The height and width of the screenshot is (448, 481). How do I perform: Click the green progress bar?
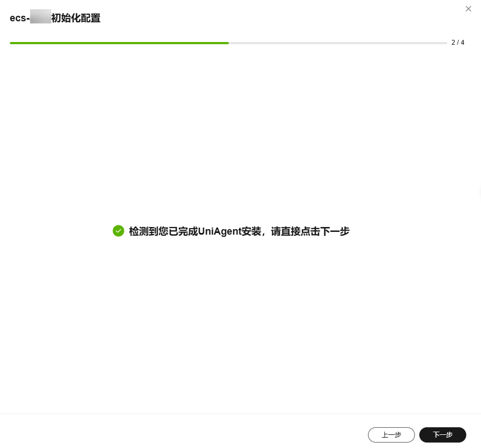120,43
